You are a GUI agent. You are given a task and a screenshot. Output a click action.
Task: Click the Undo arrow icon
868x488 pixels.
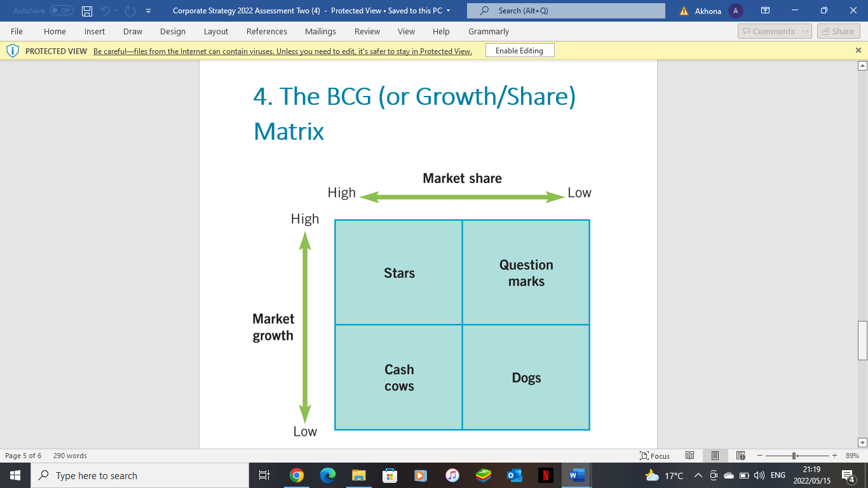(x=106, y=11)
